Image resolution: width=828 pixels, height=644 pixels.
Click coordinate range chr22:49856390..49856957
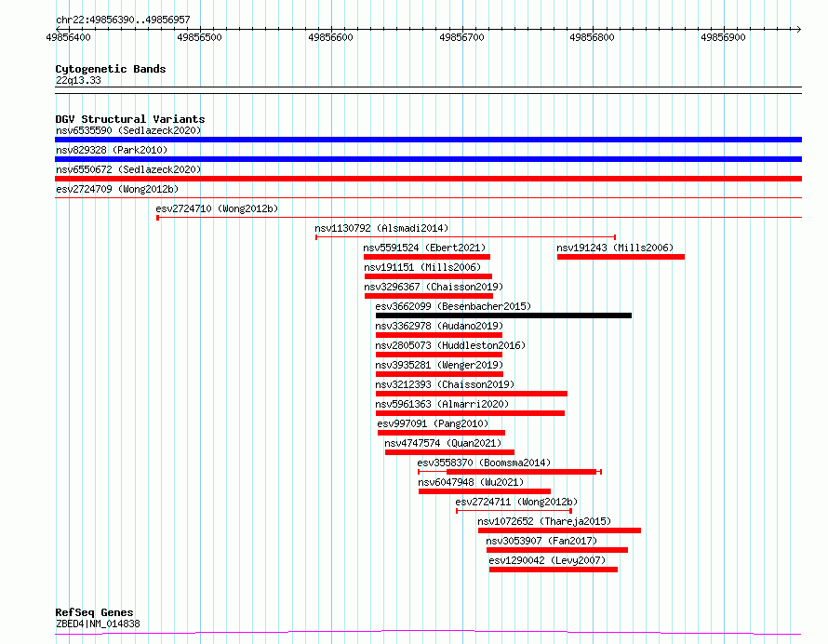(123, 20)
